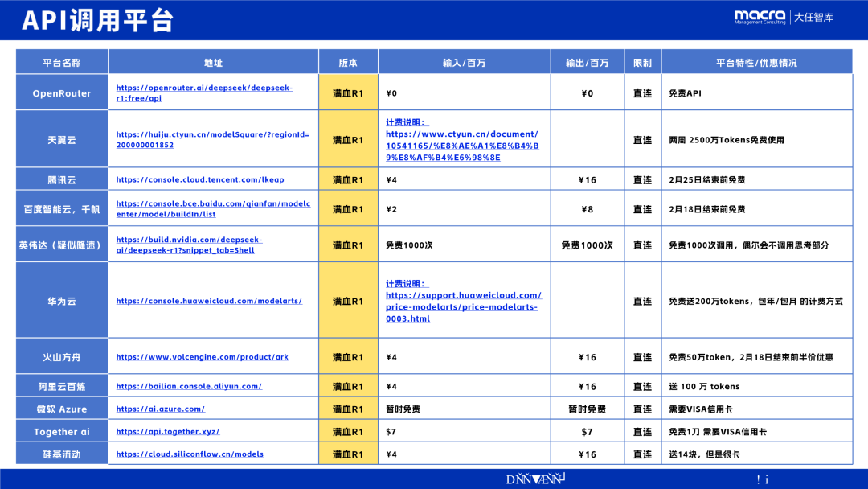The height and width of the screenshot is (489, 868).
Task: Open the api.together.xyz link
Action: (168, 431)
